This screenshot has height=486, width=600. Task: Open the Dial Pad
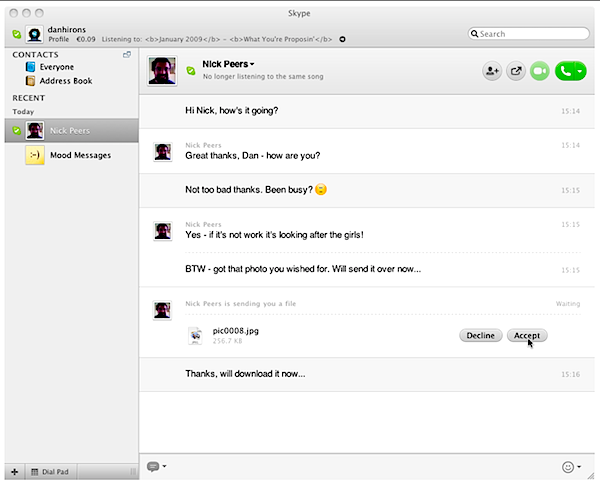coord(50,472)
